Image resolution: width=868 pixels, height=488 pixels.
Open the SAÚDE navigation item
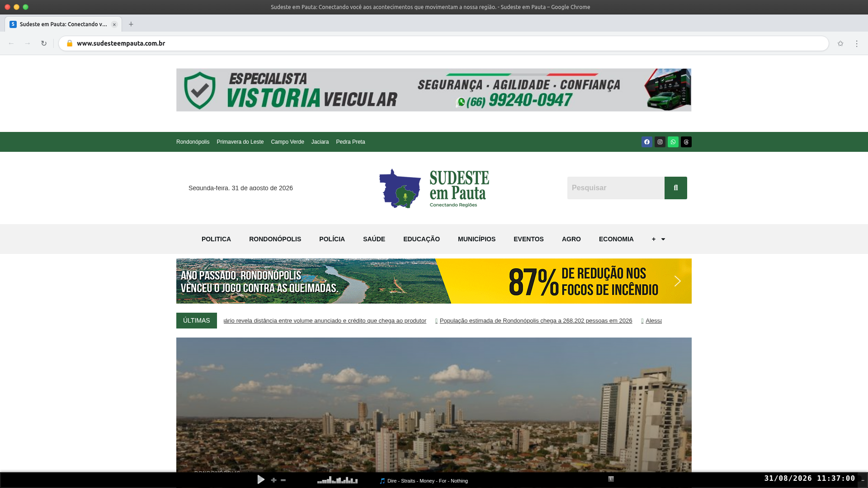(374, 239)
